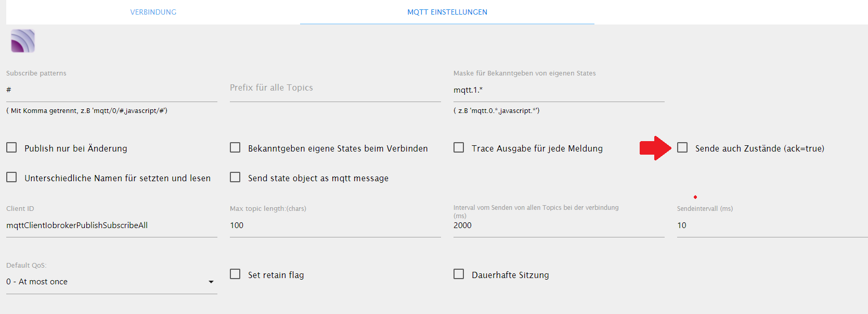Open the Default QoS dropdown
The width and height of the screenshot is (868, 314).
pyautogui.click(x=104, y=282)
